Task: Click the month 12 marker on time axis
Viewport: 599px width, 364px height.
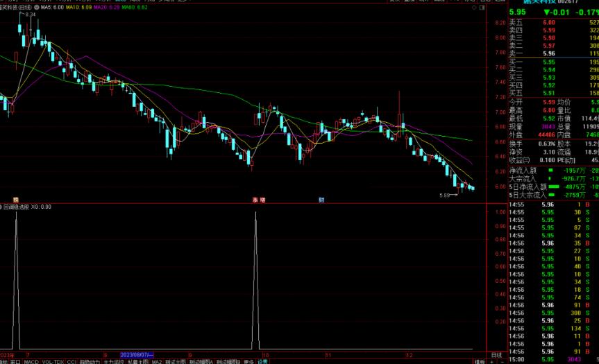Action: 409,355
